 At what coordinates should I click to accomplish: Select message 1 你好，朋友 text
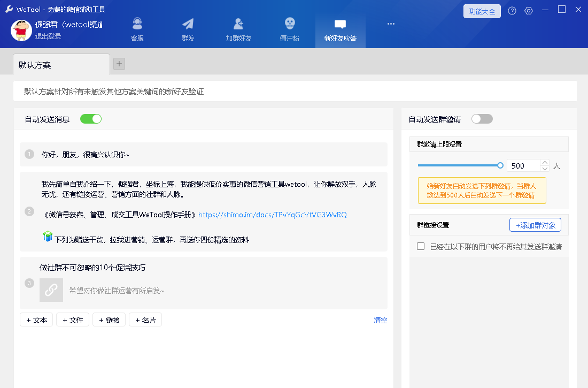86,154
